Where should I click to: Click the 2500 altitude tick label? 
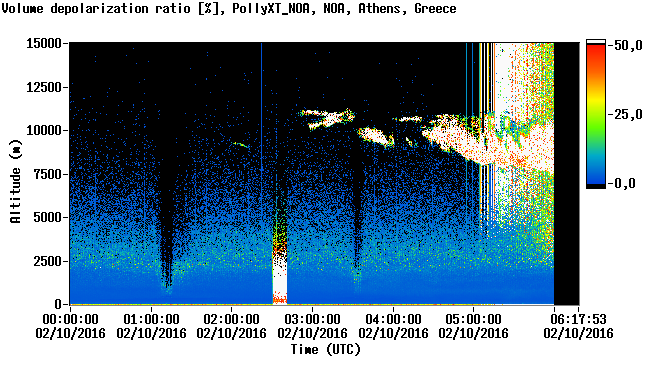tap(48, 261)
